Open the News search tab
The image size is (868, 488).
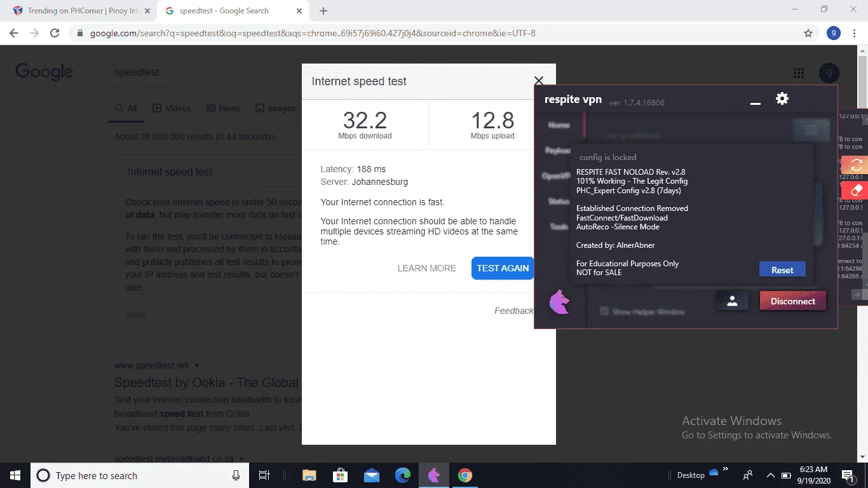point(223,109)
